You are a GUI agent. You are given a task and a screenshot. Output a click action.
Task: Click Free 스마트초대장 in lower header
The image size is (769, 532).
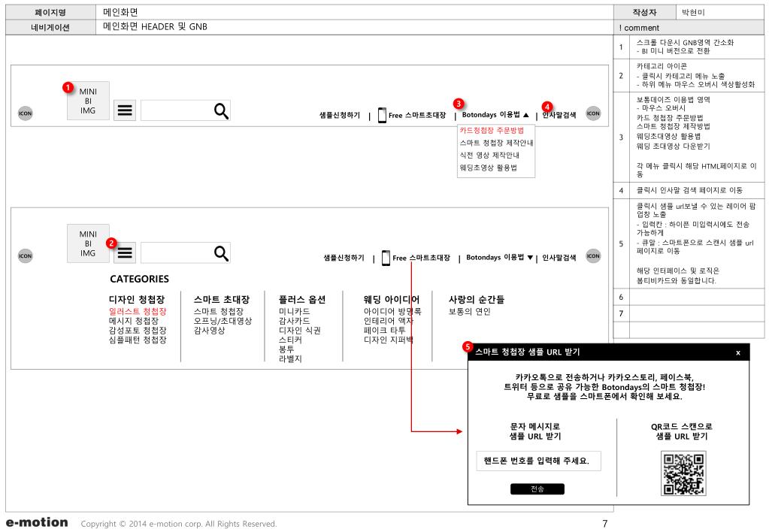tap(421, 258)
